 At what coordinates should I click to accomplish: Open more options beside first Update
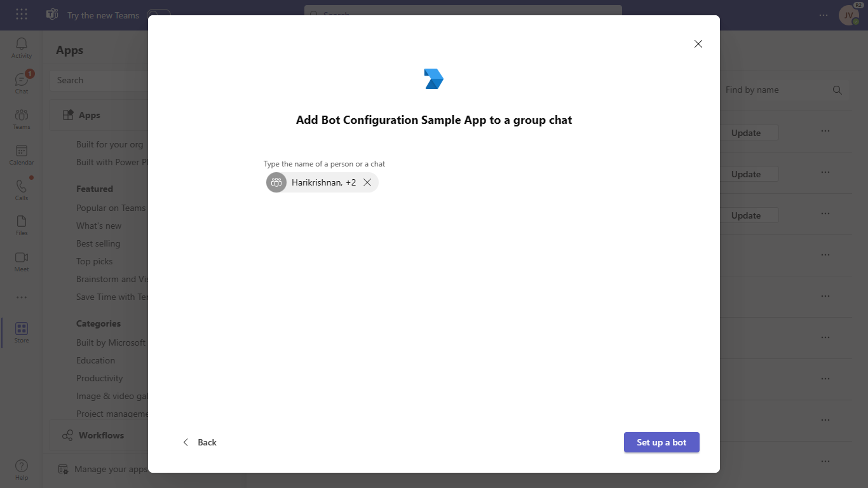tap(825, 131)
